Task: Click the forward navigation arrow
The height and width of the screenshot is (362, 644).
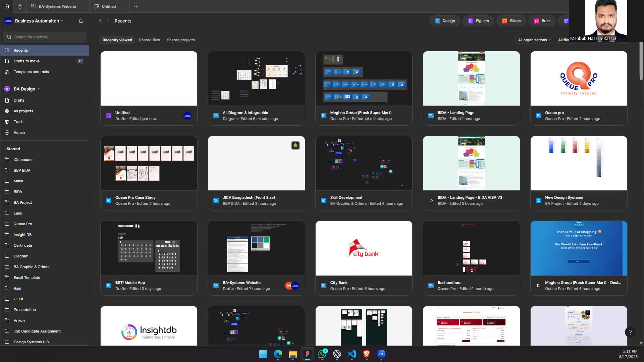Action: pos(108,21)
